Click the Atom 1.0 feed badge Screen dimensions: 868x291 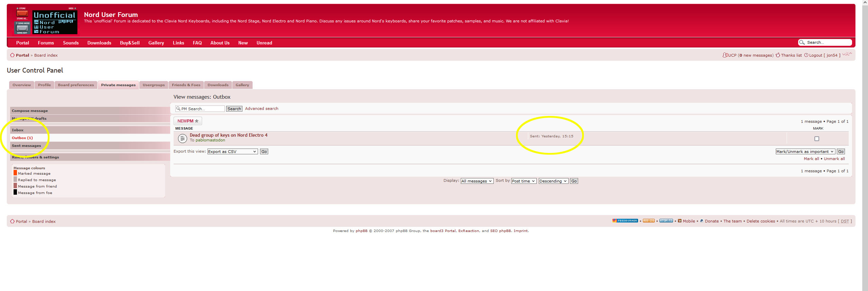coord(666,221)
